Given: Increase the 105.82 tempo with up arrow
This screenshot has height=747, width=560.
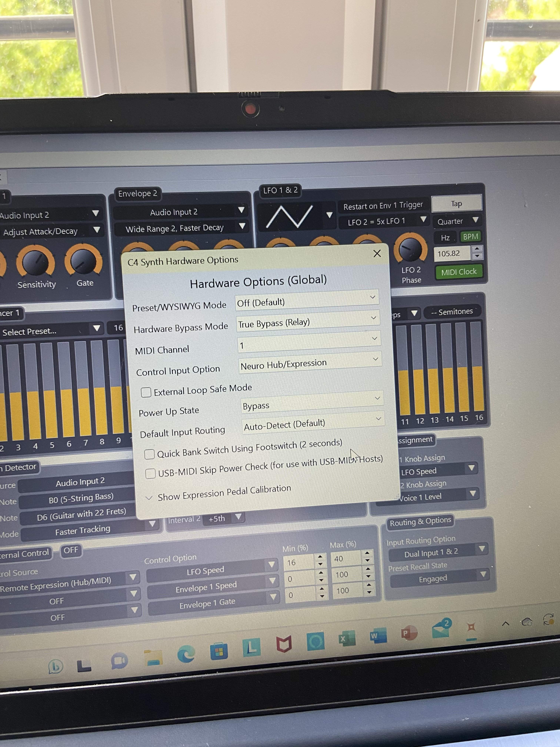Looking at the screenshot, I should click(477, 249).
